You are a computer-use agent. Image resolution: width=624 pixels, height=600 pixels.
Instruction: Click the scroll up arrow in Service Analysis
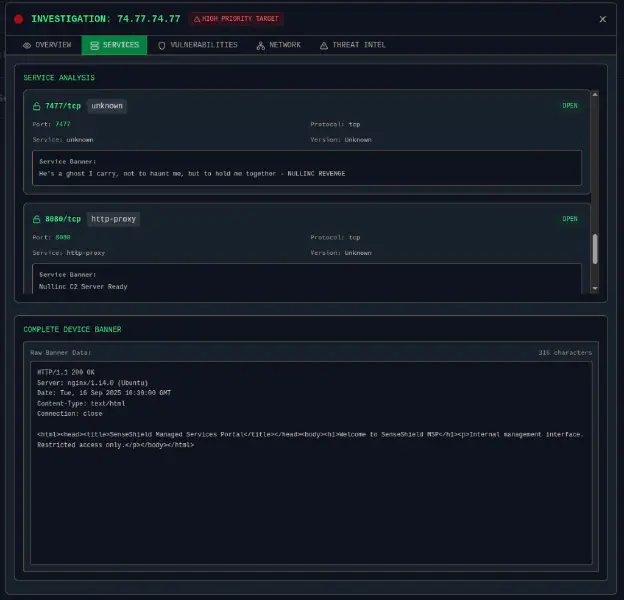coord(596,96)
